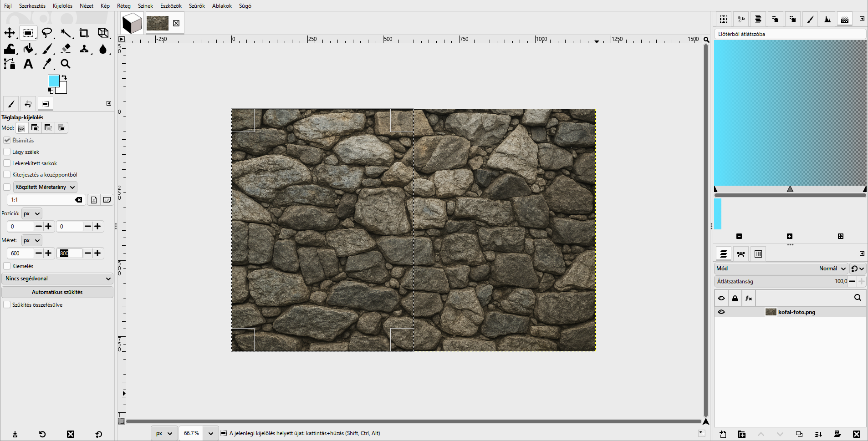Viewport: 868px width, 441px height.
Task: Open the Színek menu
Action: [x=145, y=6]
